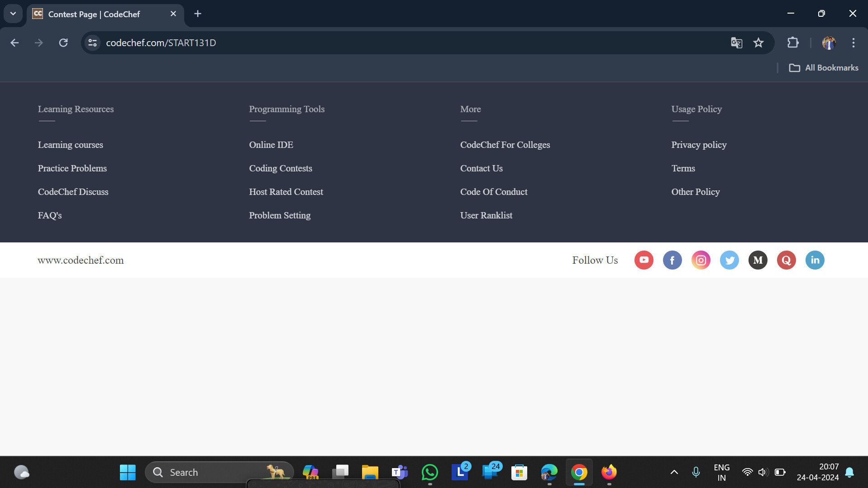
Task: Click the ENG IN language indicator
Action: point(721,472)
